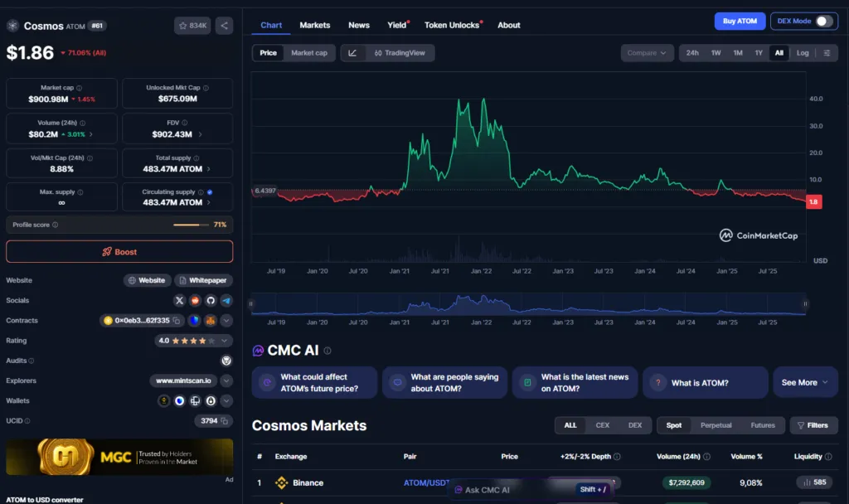849x504 pixels.
Task: Select the CEX markets tab
Action: (602, 425)
